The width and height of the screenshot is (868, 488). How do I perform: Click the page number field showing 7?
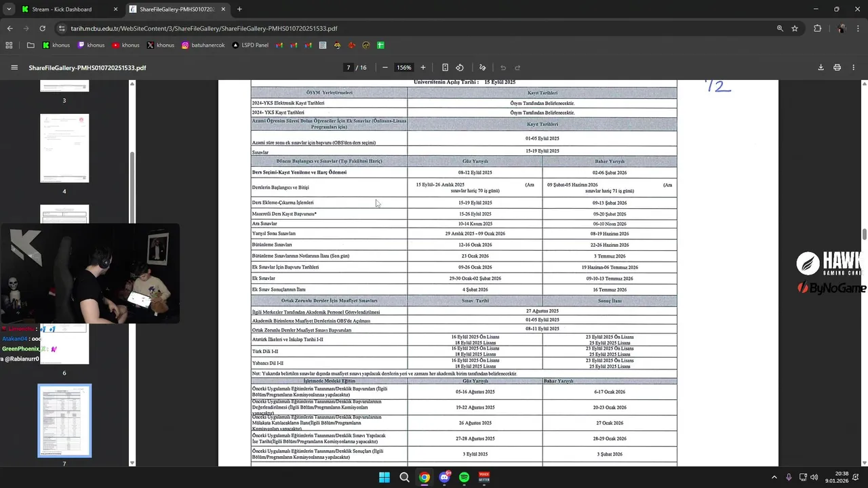(349, 68)
